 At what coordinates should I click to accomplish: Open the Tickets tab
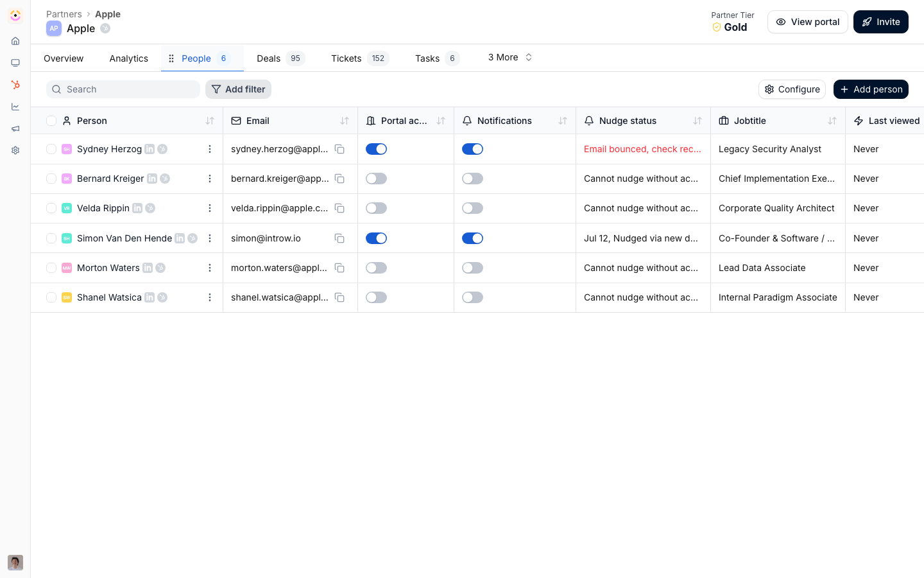(360, 58)
